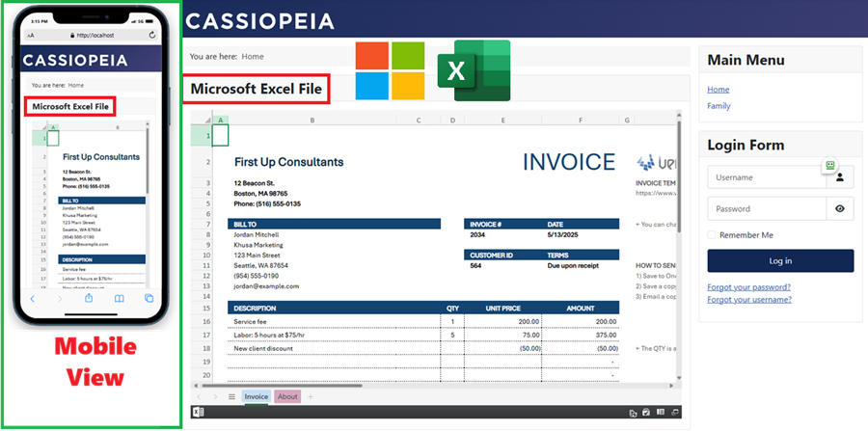
Task: Click the split-panel view icon in the embed's dark bottom bar
Action: pos(661,412)
